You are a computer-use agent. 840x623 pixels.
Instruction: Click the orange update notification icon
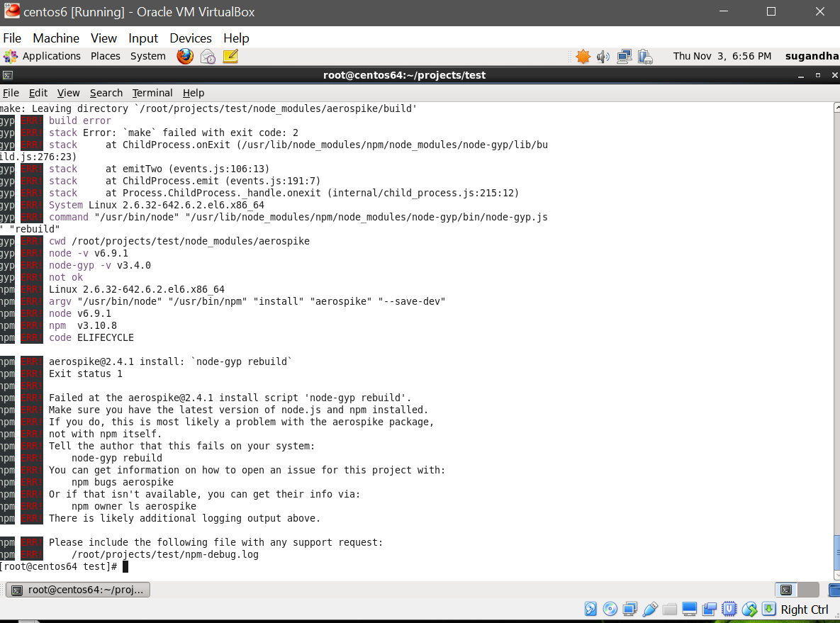[x=583, y=56]
